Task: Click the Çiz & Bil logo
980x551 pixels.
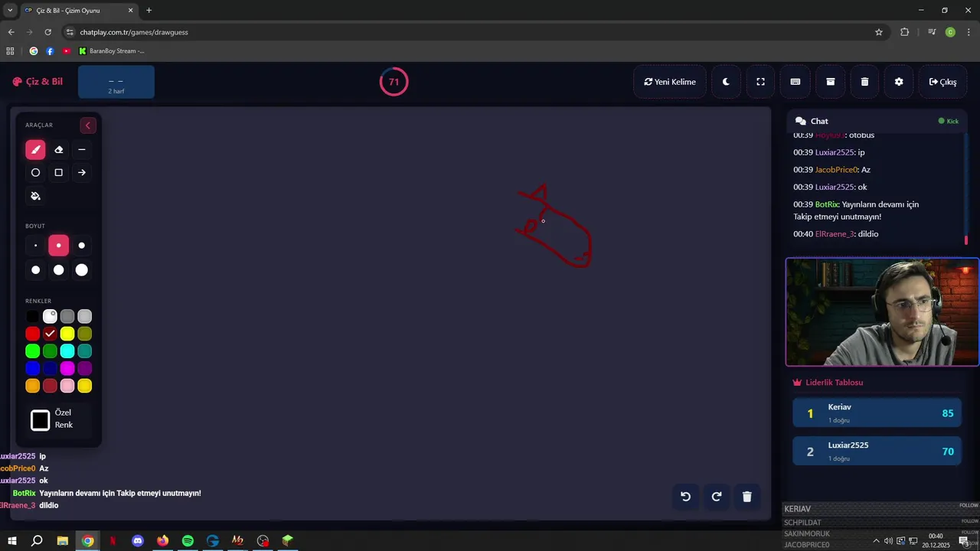Action: click(x=38, y=82)
